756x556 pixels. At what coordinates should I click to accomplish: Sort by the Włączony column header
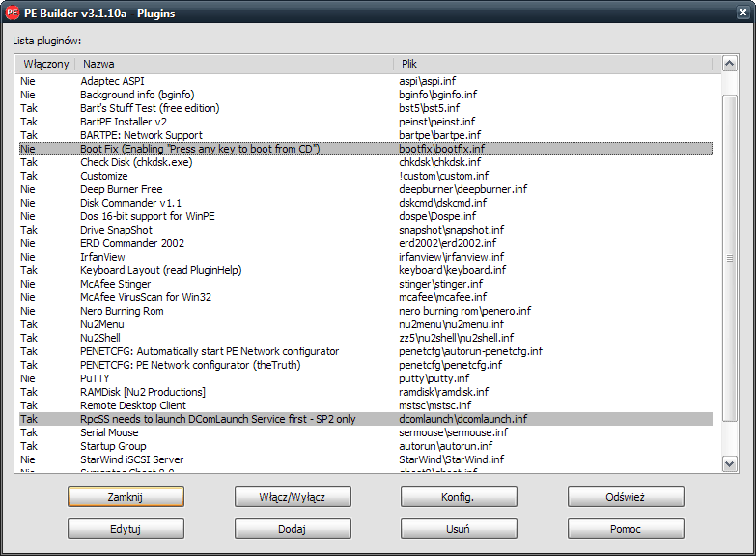tap(46, 64)
